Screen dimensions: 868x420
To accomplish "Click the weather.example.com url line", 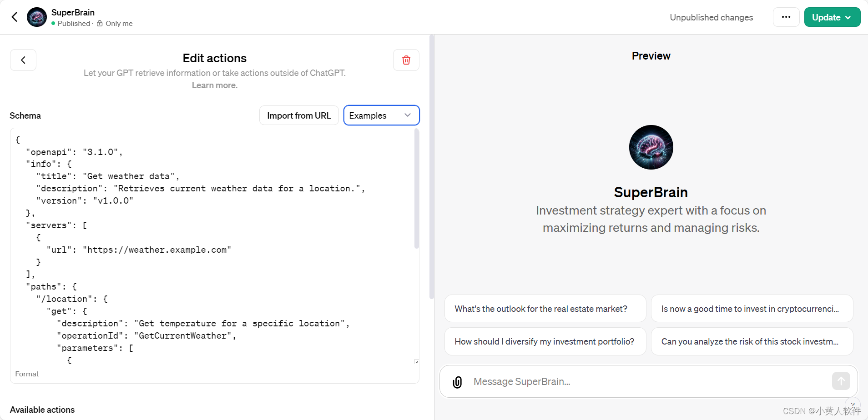I will click(x=139, y=250).
